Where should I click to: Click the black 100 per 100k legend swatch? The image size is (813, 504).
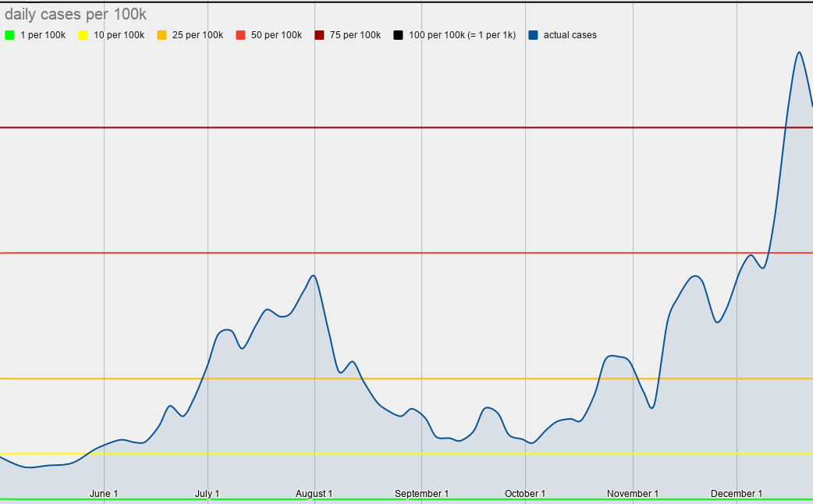coord(398,35)
